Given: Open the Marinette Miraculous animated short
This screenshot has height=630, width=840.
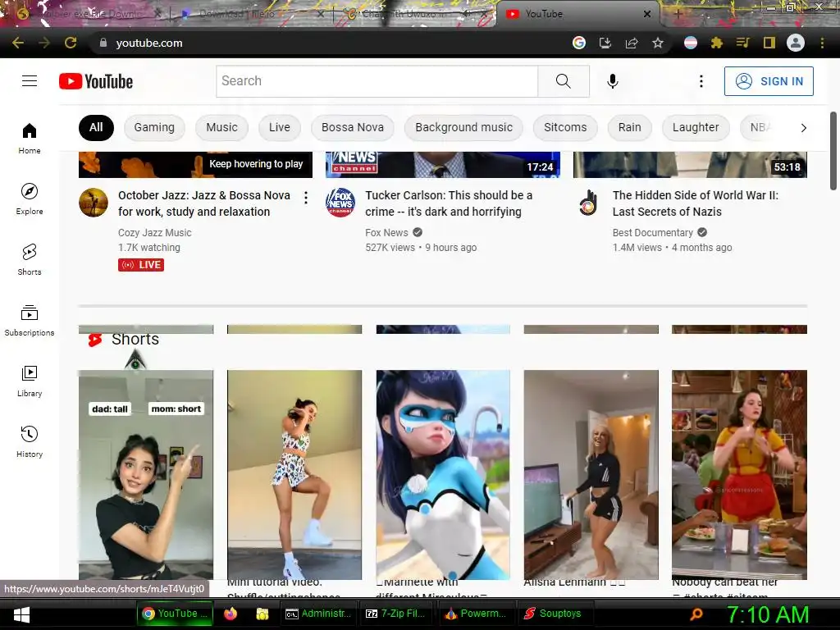Looking at the screenshot, I should tap(443, 475).
